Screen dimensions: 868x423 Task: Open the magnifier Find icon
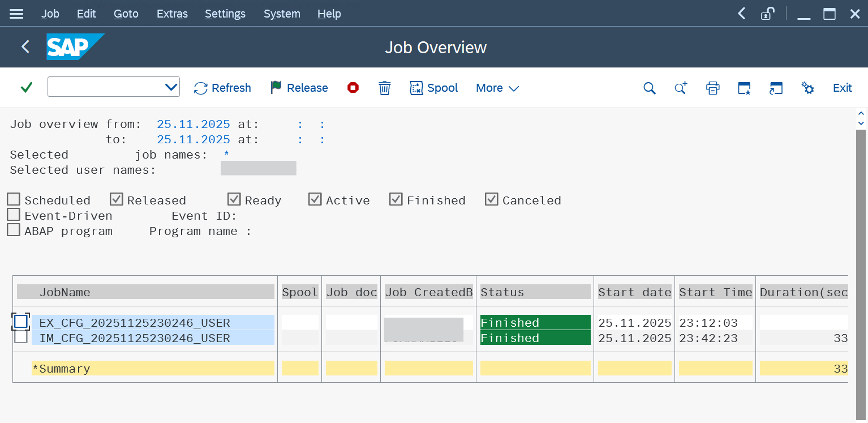coord(650,88)
